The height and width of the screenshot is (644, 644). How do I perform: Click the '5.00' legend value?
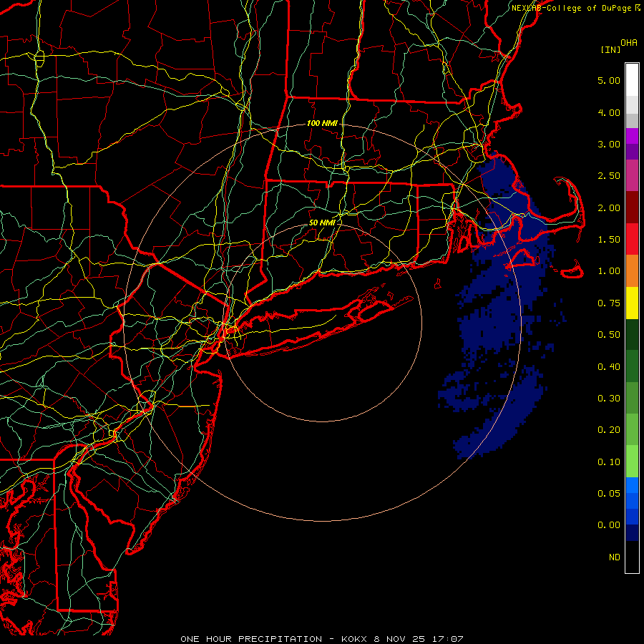[609, 80]
